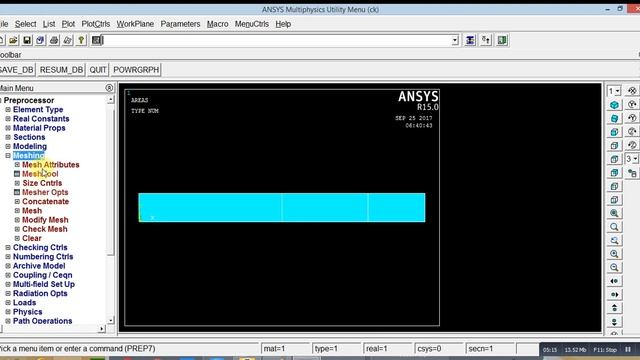Open the Select menu
640x360 pixels.
coord(25,24)
